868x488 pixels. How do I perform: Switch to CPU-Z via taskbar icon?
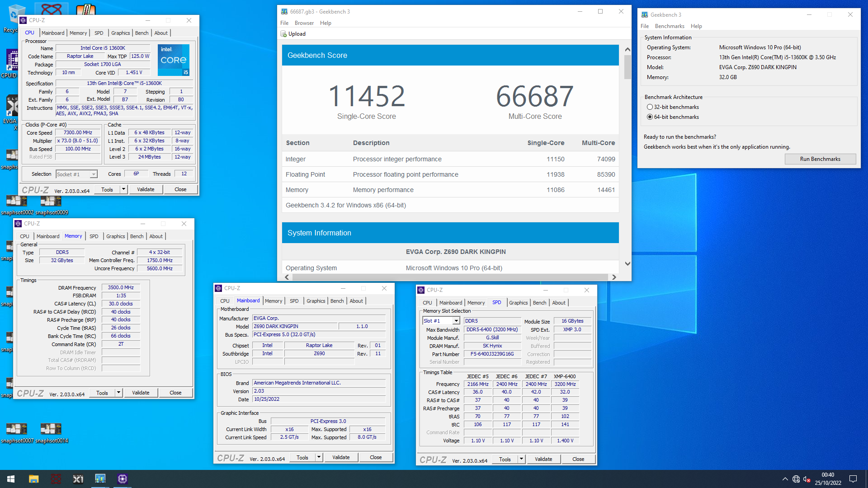click(123, 479)
